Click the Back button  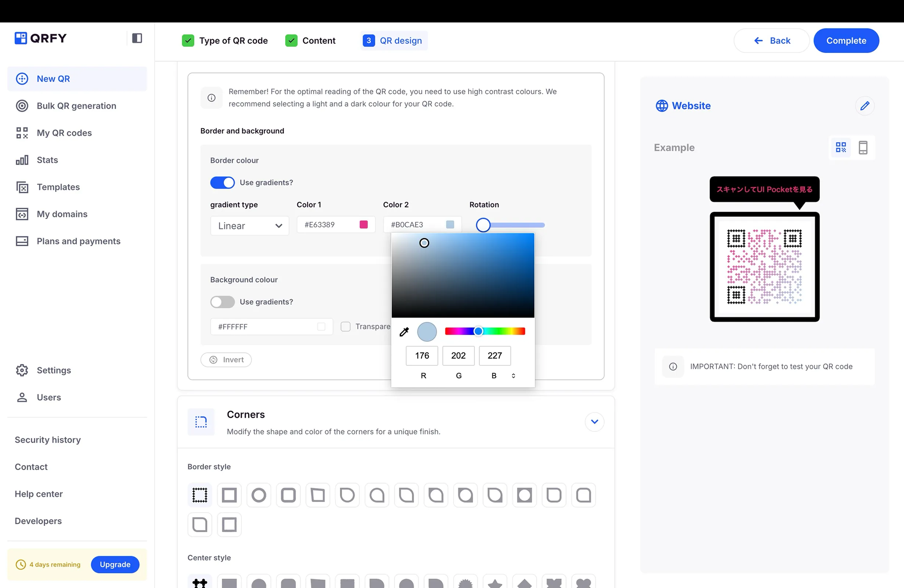(771, 41)
